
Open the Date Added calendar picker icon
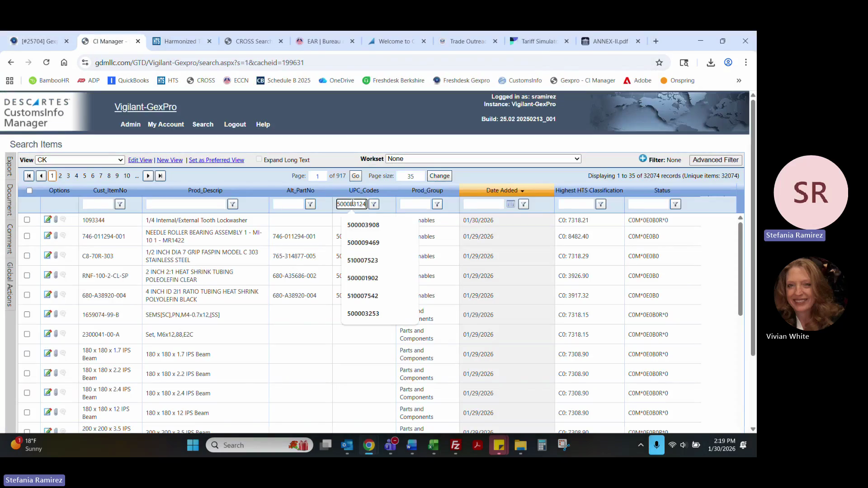[x=510, y=204]
